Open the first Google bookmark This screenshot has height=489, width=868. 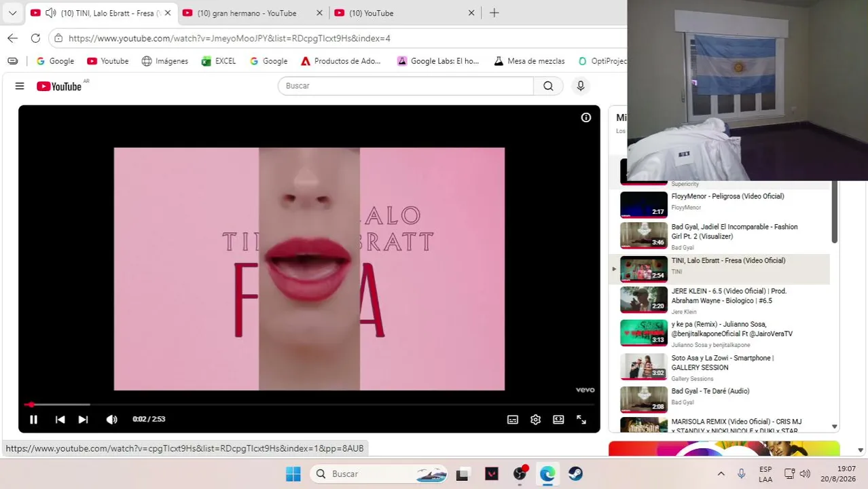(x=55, y=61)
